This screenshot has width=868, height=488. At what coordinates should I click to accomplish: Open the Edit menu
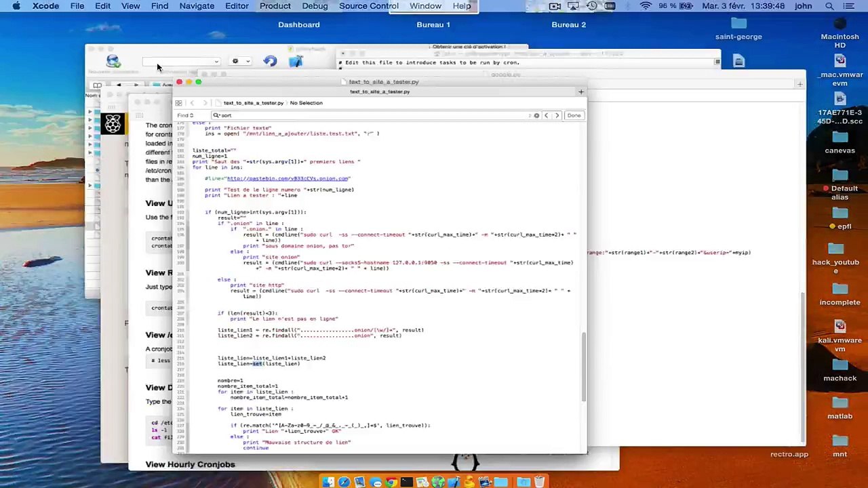pyautogui.click(x=102, y=6)
